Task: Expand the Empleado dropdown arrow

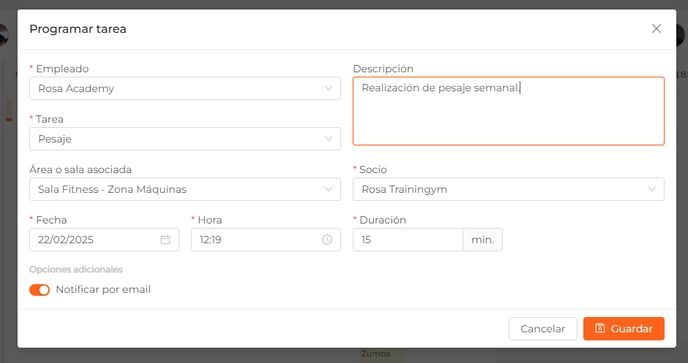Action: [x=328, y=88]
